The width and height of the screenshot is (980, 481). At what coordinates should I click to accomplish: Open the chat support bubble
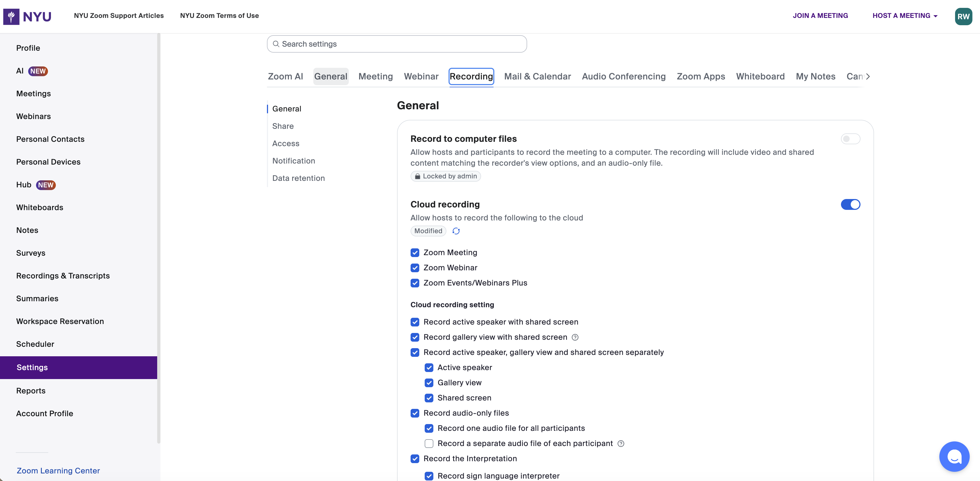tap(954, 456)
